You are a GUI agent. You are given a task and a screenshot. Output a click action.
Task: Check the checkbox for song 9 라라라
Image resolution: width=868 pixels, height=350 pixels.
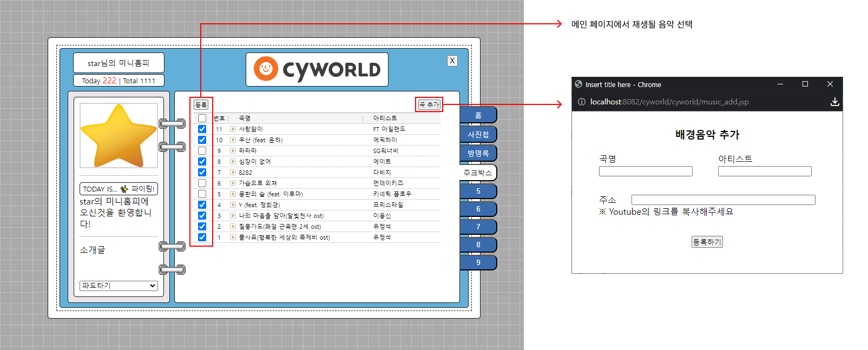(x=202, y=150)
